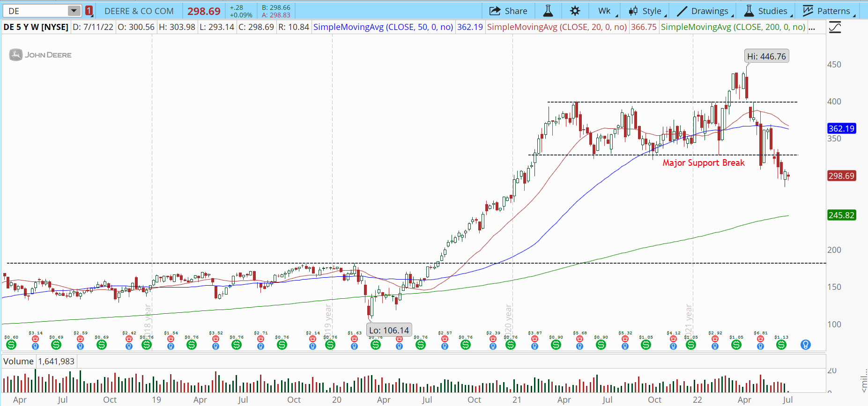This screenshot has height=406, width=868.
Task: Click the Volume label in the lower panel
Action: (x=18, y=362)
